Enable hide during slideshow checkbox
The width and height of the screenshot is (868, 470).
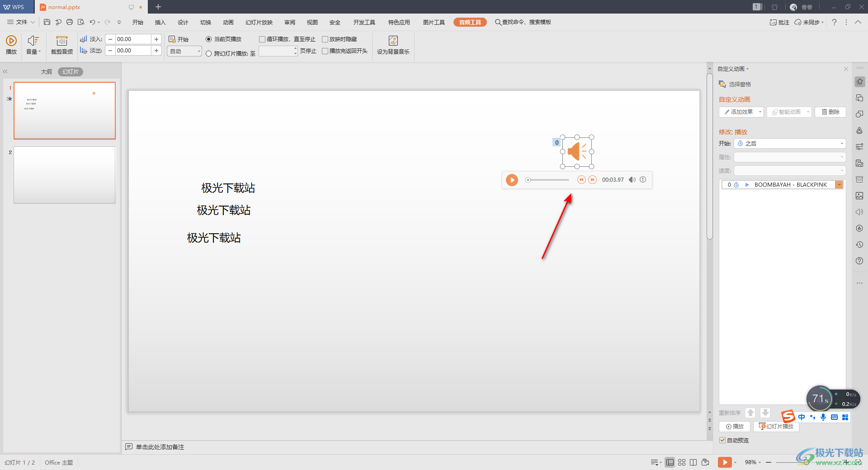point(325,39)
